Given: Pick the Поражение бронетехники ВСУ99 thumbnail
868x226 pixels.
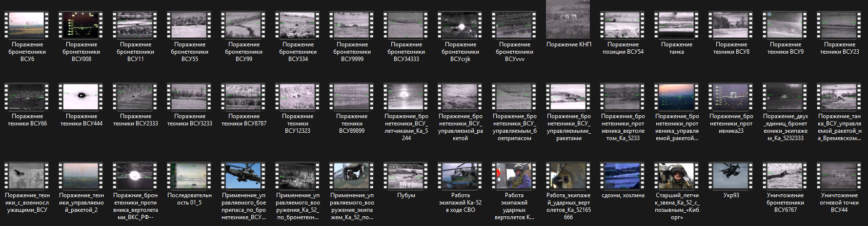Looking at the screenshot, I should tap(244, 25).
